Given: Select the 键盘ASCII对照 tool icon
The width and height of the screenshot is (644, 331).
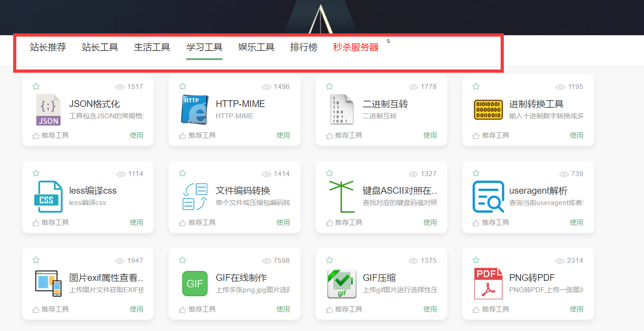Looking at the screenshot, I should (341, 197).
